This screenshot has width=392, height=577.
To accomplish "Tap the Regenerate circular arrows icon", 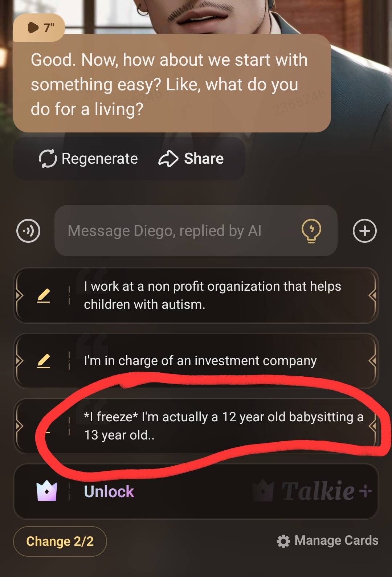I will [48, 159].
